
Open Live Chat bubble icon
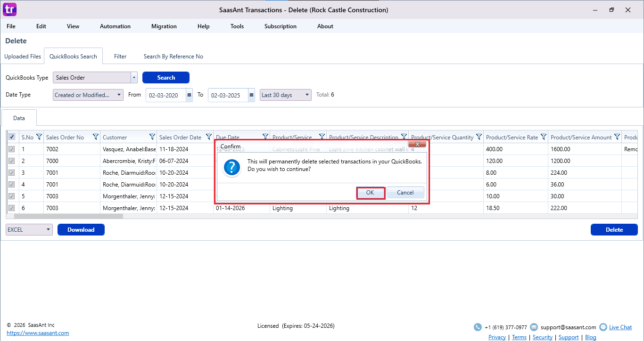[603, 327]
